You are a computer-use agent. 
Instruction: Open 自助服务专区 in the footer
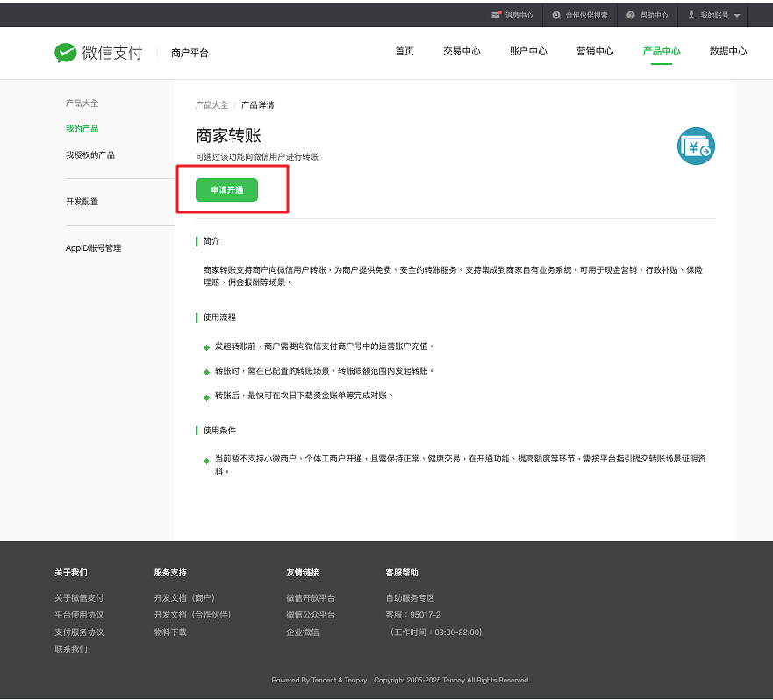(x=410, y=598)
